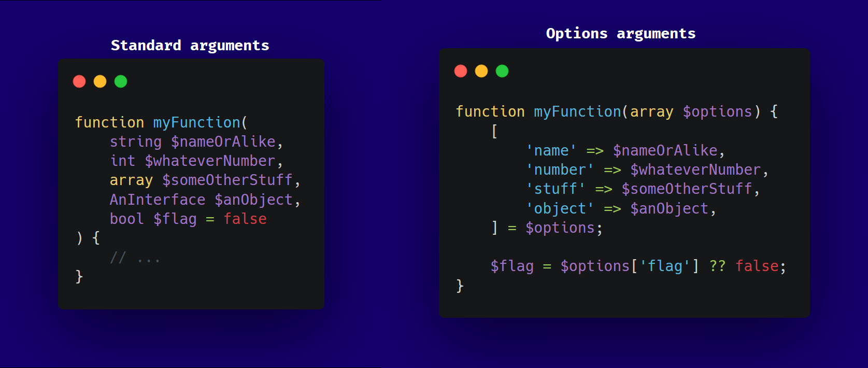The width and height of the screenshot is (868, 368).
Task: Place cursor on 'array $someOtherStuff' line
Action: (x=205, y=180)
